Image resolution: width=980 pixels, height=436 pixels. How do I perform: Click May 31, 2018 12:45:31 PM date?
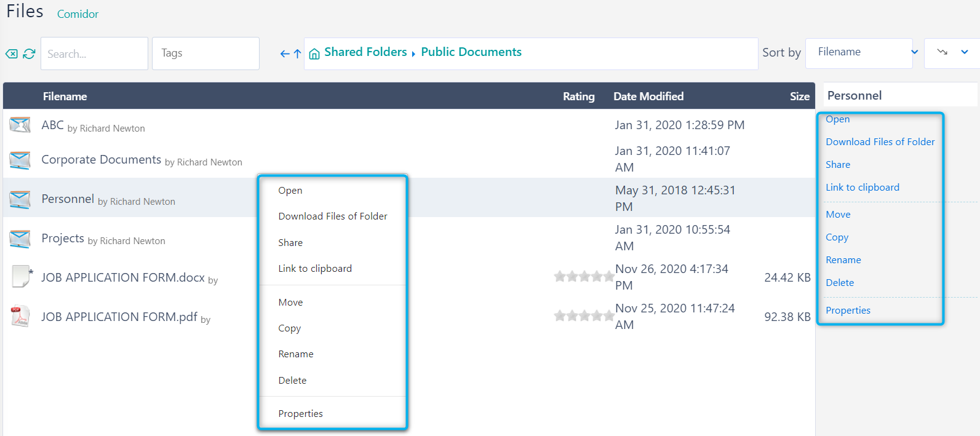(675, 199)
